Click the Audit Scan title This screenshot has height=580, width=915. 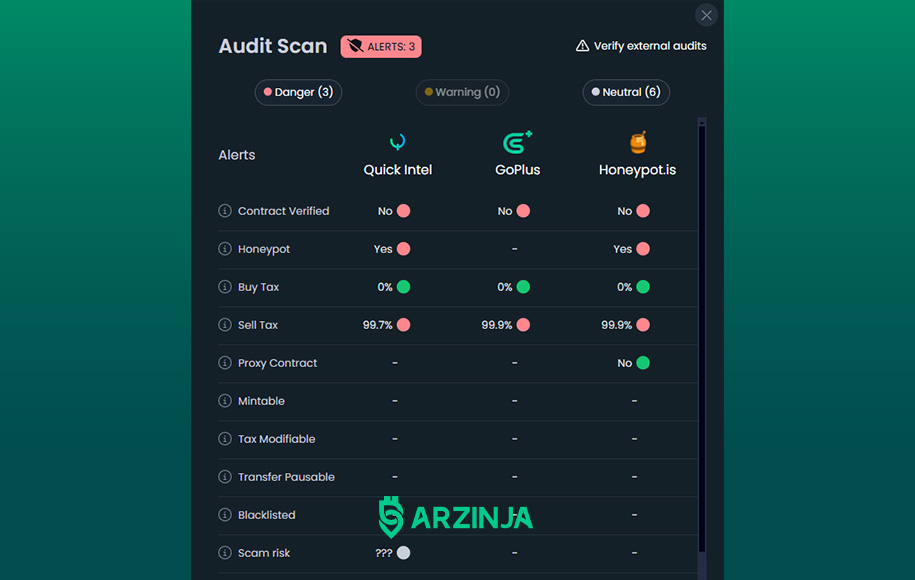click(x=273, y=46)
